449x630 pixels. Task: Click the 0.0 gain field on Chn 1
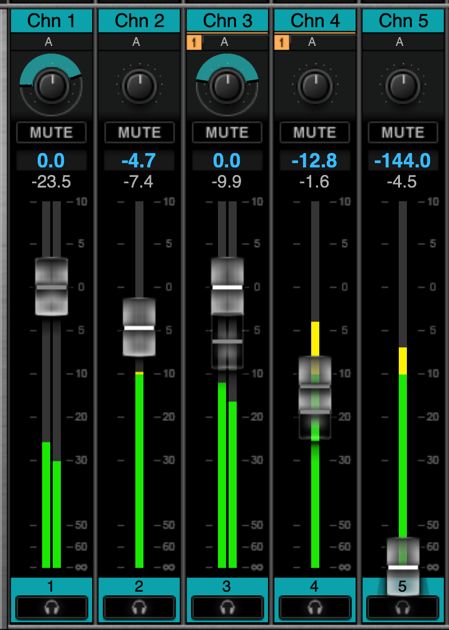(51, 160)
